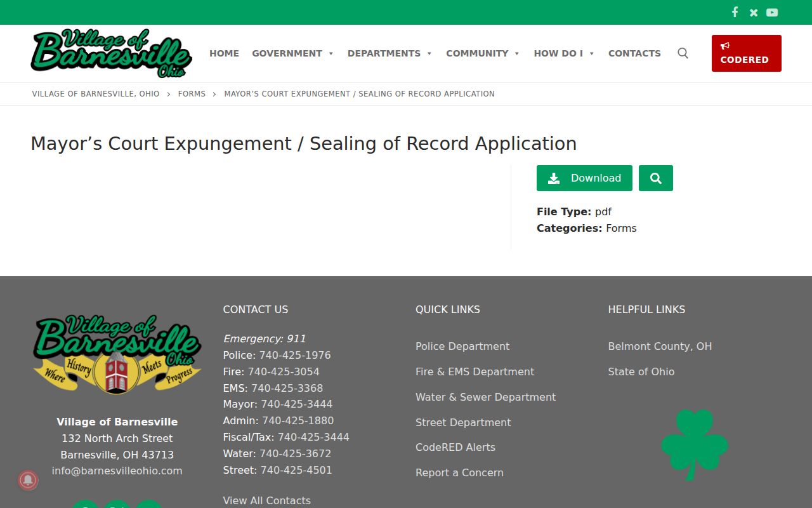Screen dimensions: 812x508
Task: Click the Street phone number 740-425-4501
Action: (x=296, y=470)
